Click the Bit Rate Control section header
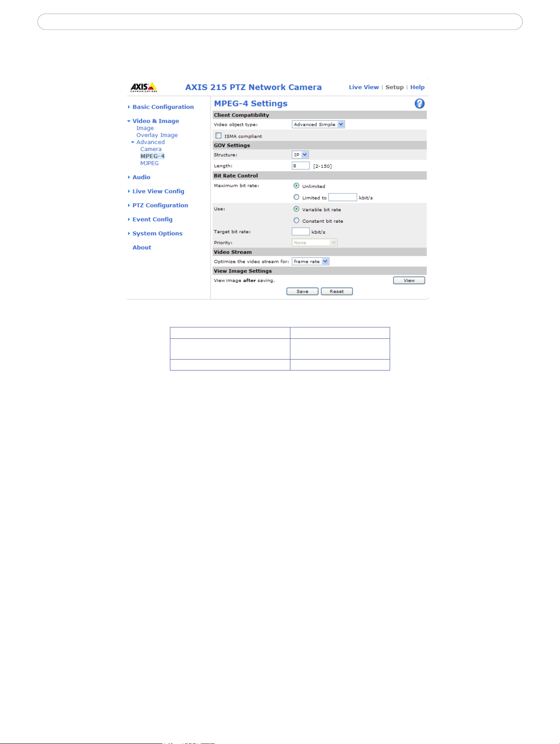 click(x=236, y=176)
